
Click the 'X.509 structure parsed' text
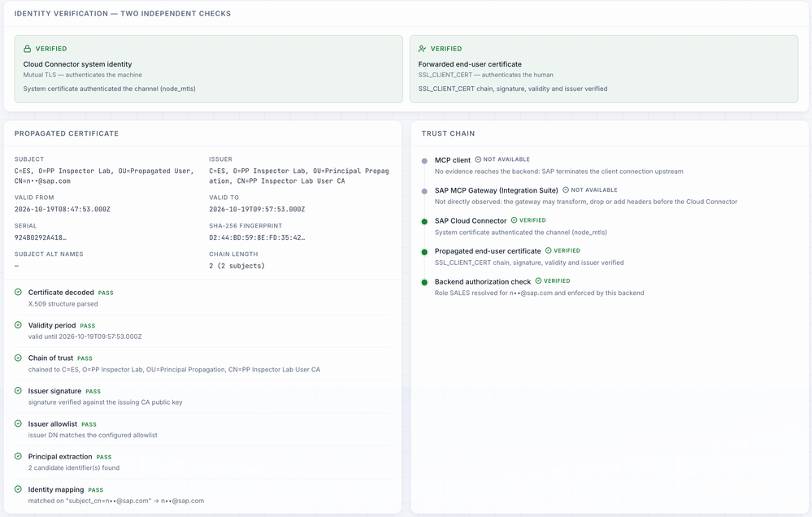click(x=63, y=304)
